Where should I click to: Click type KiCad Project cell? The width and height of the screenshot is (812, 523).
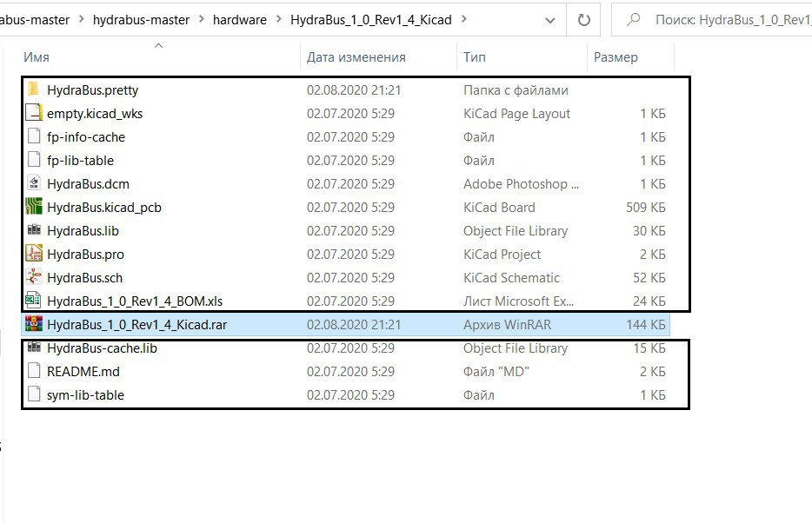[502, 254]
